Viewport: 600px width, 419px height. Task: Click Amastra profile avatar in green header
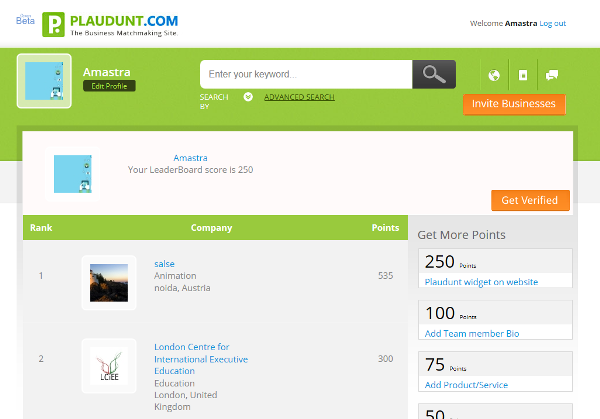click(x=44, y=81)
